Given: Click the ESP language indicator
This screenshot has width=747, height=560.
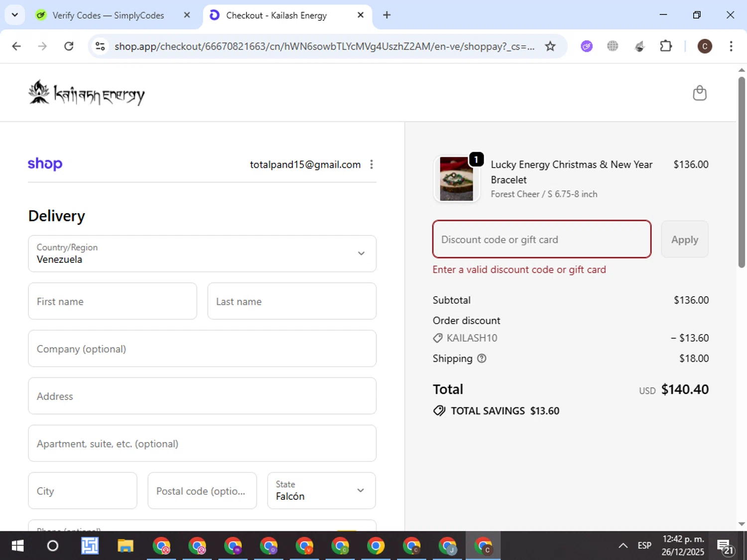Looking at the screenshot, I should coord(644,546).
